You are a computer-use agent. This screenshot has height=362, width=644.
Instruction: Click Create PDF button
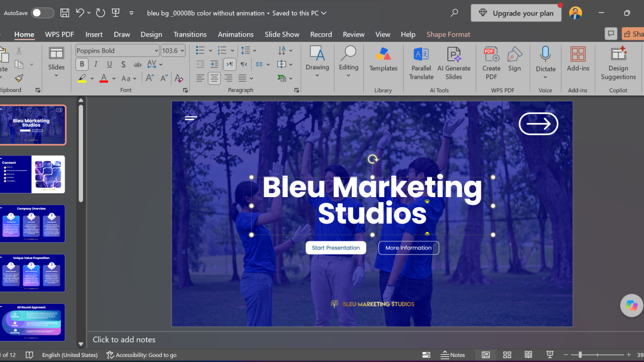(x=491, y=63)
